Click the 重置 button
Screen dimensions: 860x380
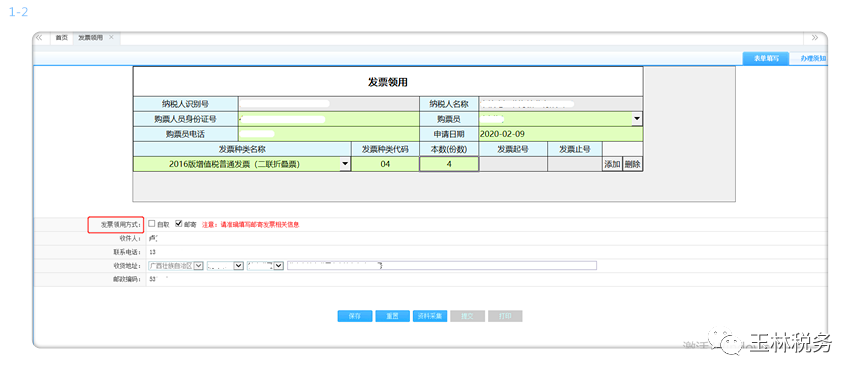pos(392,316)
